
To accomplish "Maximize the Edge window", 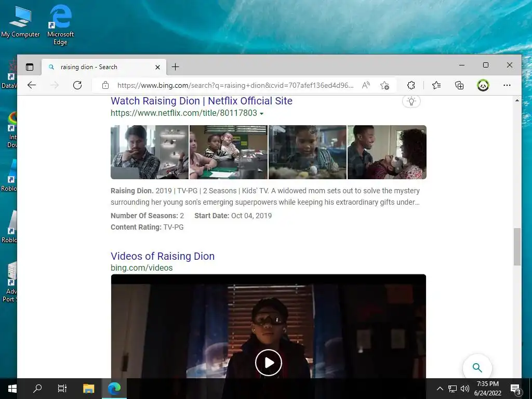I will coord(486,65).
